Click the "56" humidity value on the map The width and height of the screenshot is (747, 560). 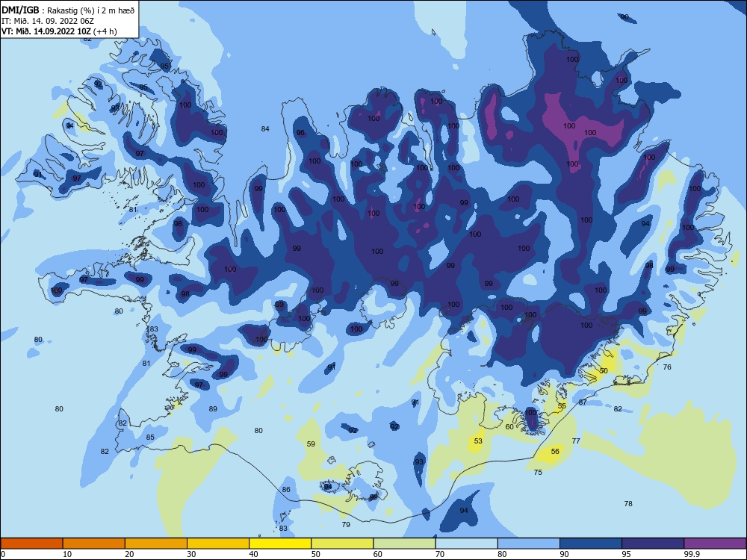point(555,451)
